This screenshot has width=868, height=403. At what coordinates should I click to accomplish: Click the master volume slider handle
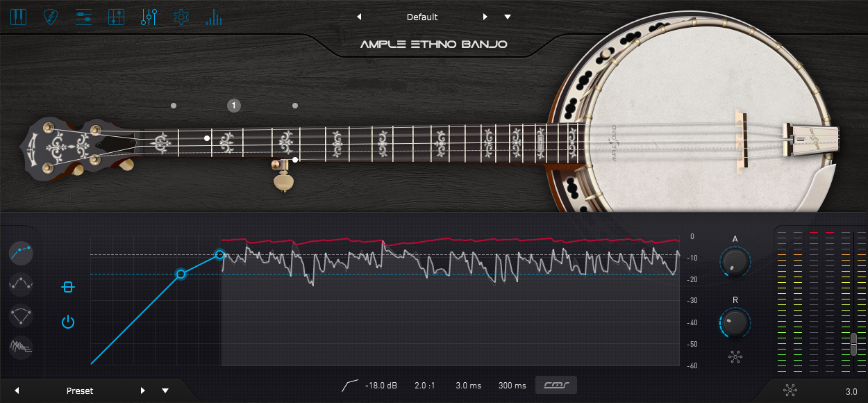pyautogui.click(x=853, y=345)
